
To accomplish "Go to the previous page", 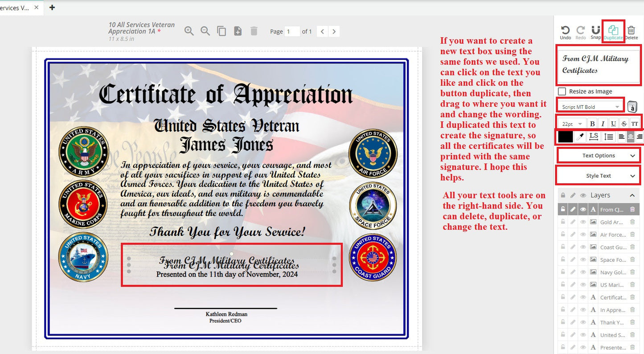I will click(322, 31).
